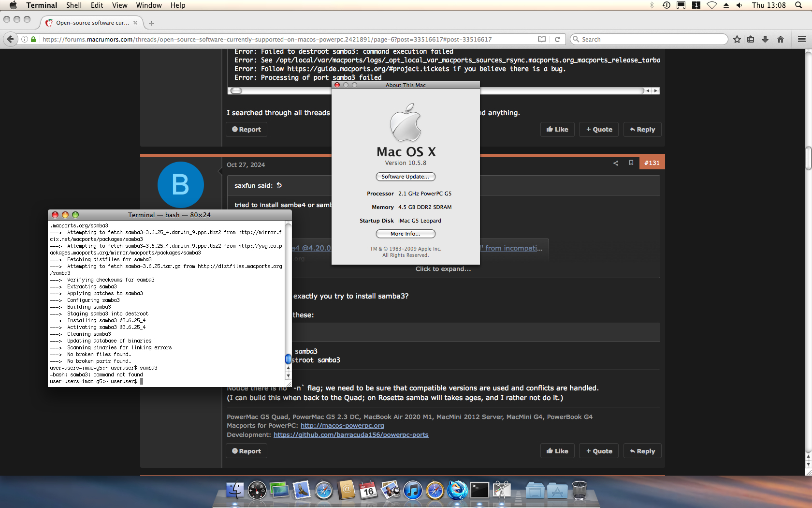Open the volume control in menu bar
Image resolution: width=812 pixels, height=508 pixels.
739,5
